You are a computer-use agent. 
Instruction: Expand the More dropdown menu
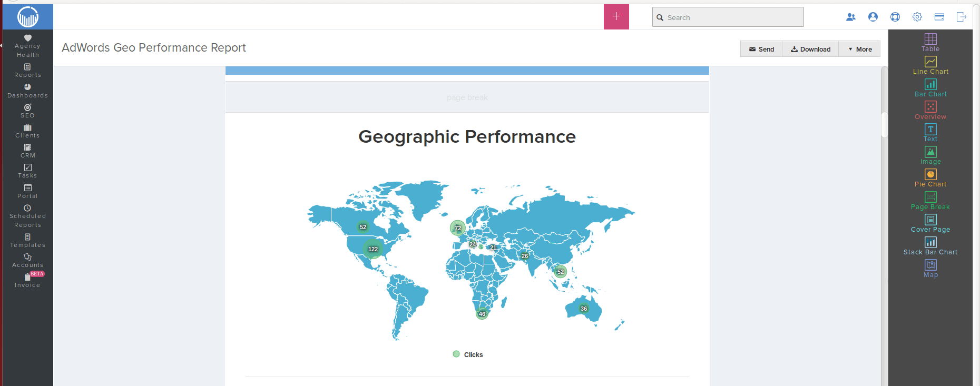point(859,49)
